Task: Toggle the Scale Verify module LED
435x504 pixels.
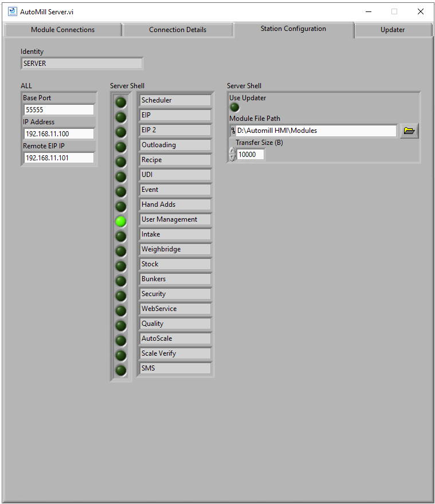Action: point(121,356)
